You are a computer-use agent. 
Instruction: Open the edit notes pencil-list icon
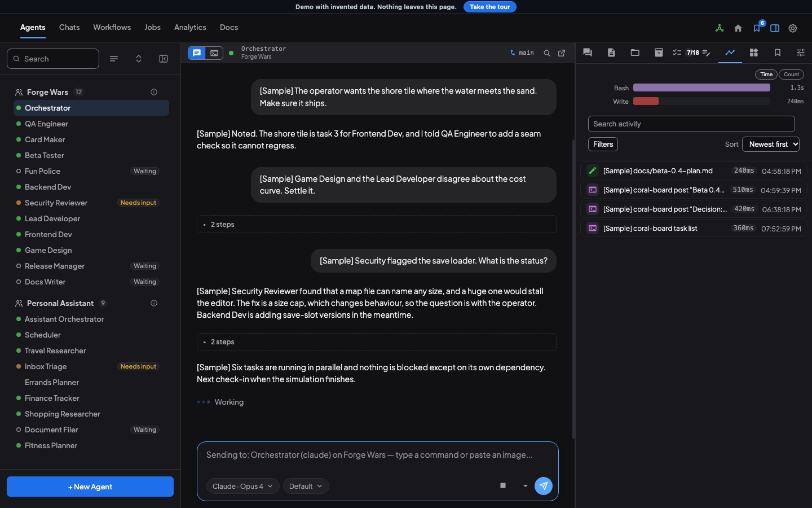pyautogui.click(x=707, y=52)
